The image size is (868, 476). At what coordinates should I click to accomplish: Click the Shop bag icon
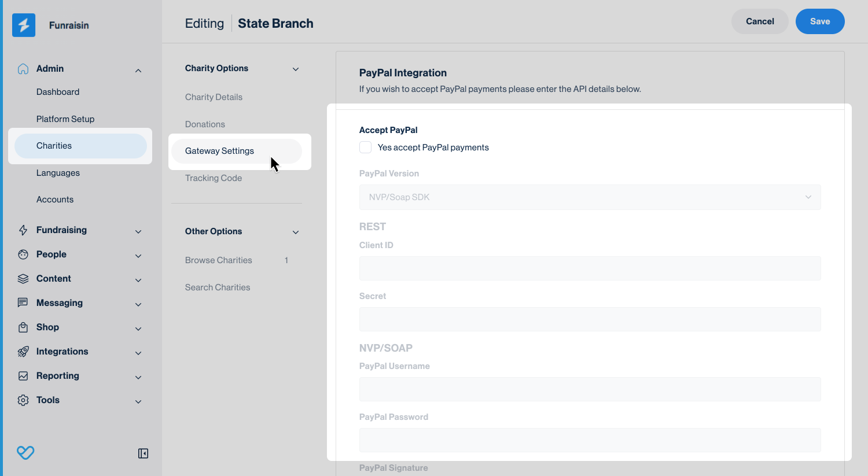[x=23, y=327]
